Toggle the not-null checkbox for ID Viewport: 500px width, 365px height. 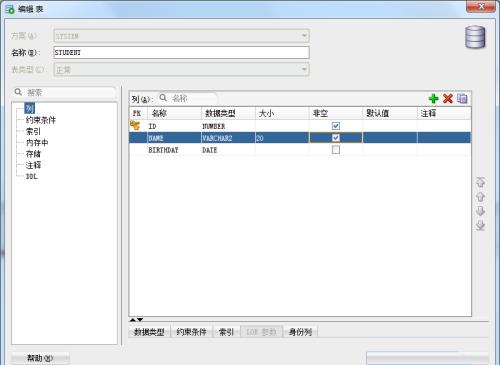(x=336, y=126)
